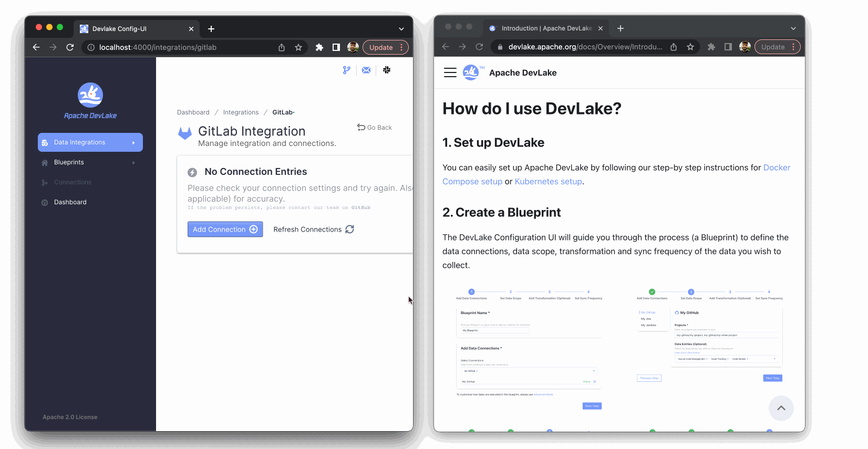This screenshot has width=868, height=449.
Task: Open new tab in DevLake docs window
Action: pyautogui.click(x=621, y=28)
